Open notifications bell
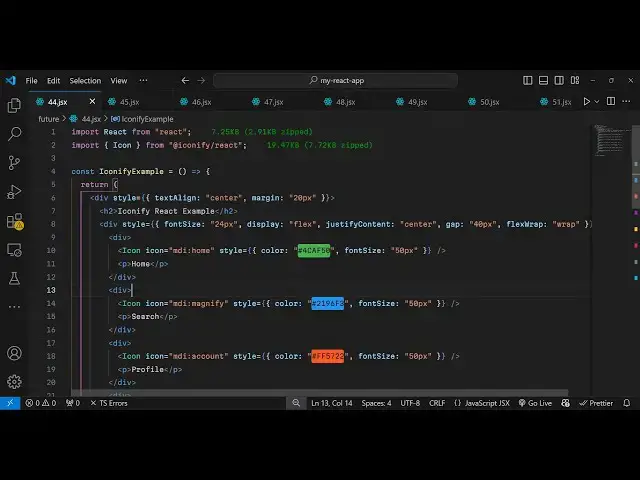 [x=627, y=403]
